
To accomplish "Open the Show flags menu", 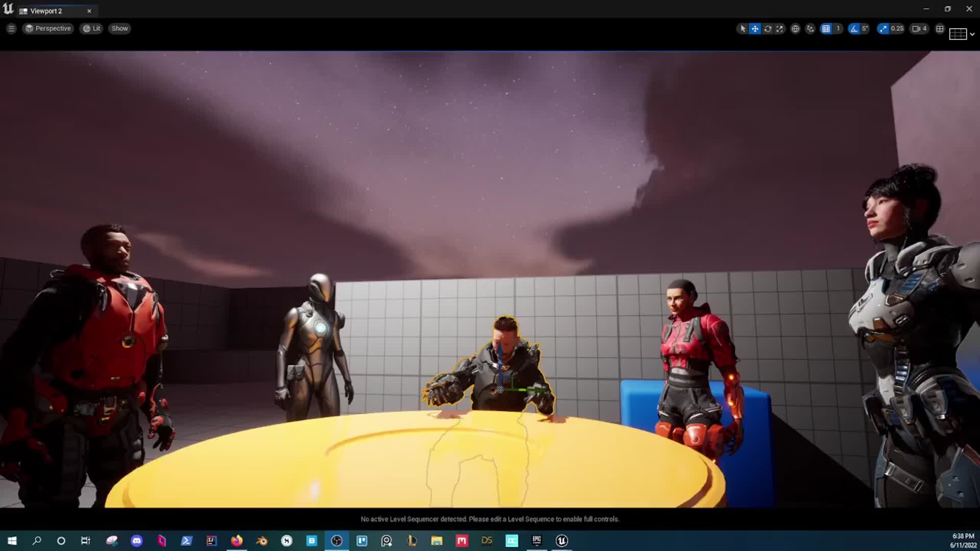I will (x=119, y=29).
